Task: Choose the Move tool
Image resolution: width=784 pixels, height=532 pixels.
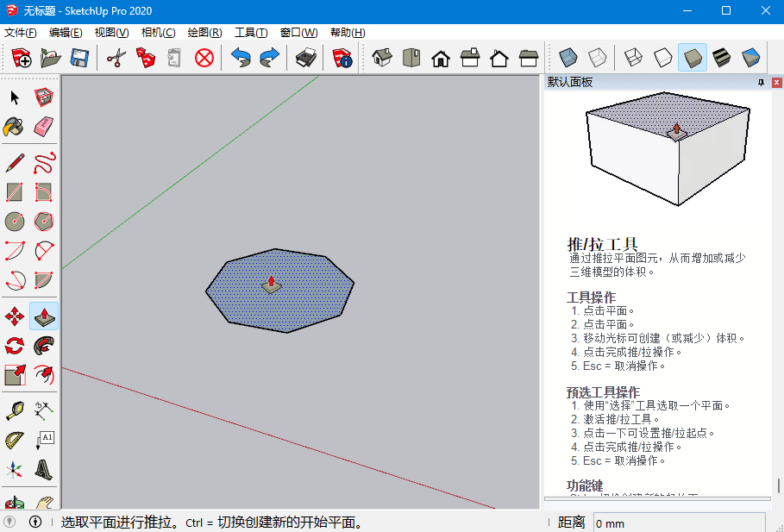Action: tap(15, 316)
